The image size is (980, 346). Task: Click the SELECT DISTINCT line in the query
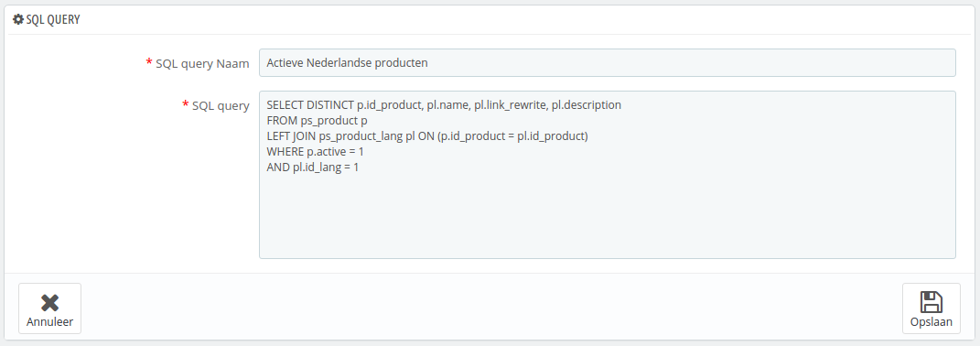(x=444, y=105)
